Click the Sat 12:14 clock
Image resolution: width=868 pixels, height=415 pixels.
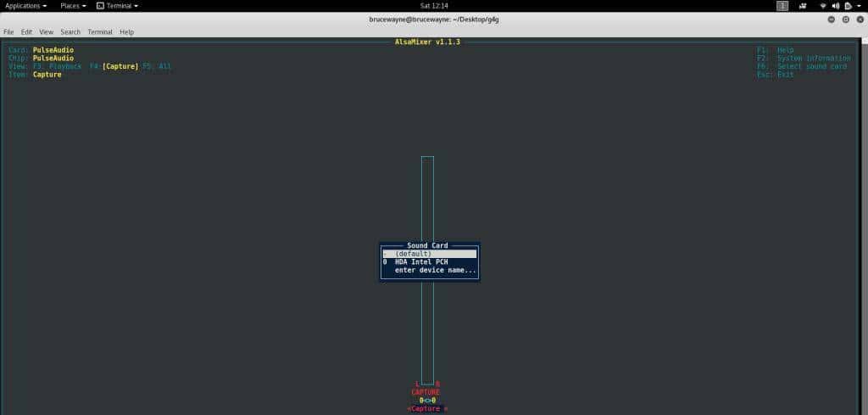(434, 6)
